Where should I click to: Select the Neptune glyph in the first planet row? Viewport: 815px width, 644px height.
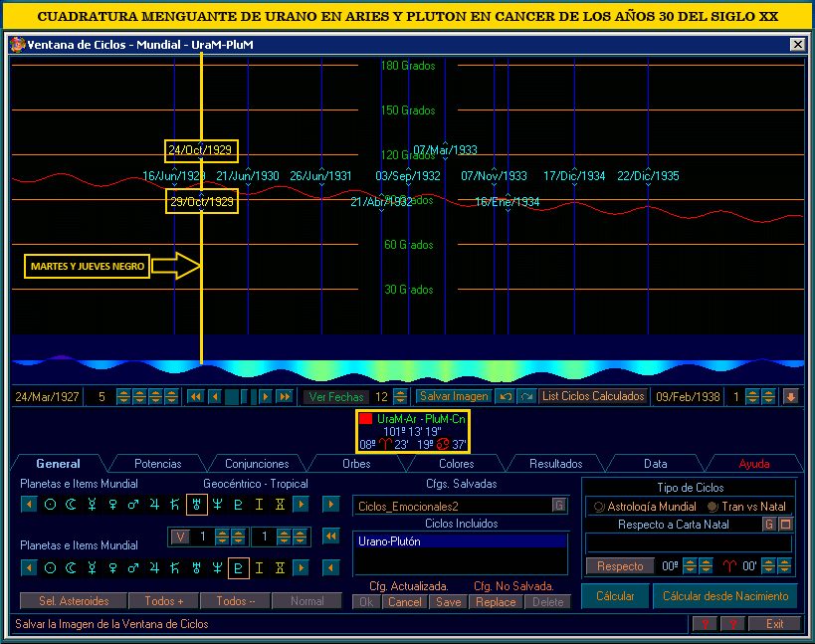pyautogui.click(x=218, y=505)
